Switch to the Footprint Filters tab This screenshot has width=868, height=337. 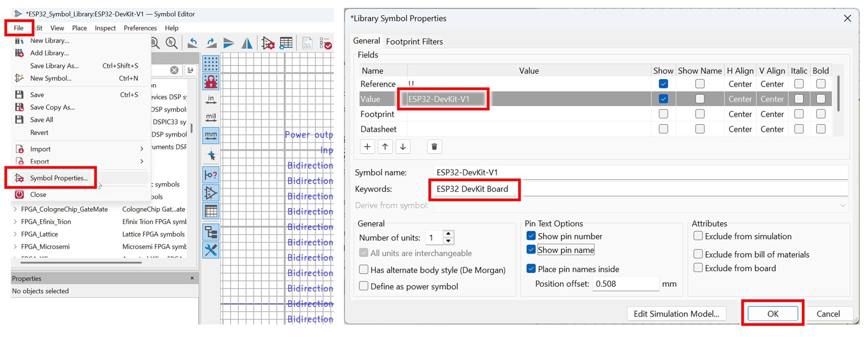(x=414, y=41)
